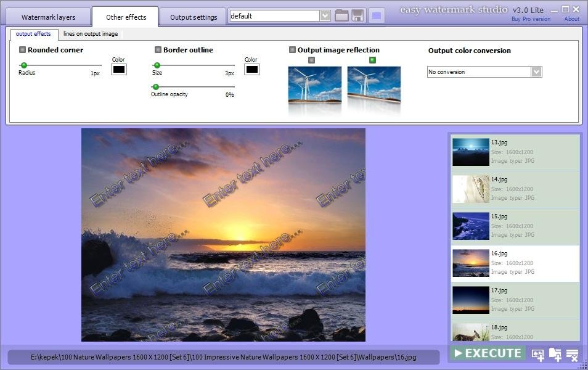
Task: Expand the Output color conversion dropdown
Action: [x=536, y=72]
